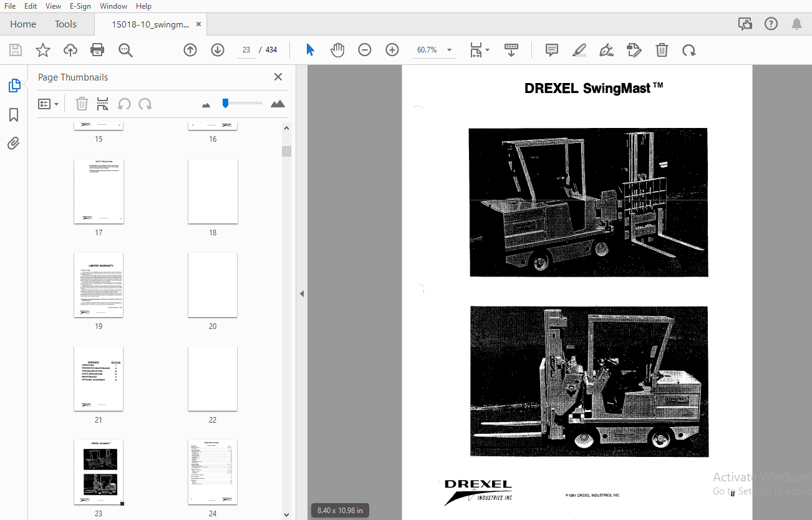Click the thumbnail panel scroll up arrow
The image size is (812, 520).
[287, 128]
